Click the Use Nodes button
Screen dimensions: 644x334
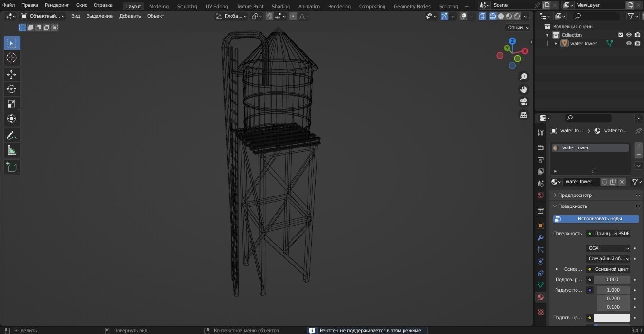tap(596, 219)
